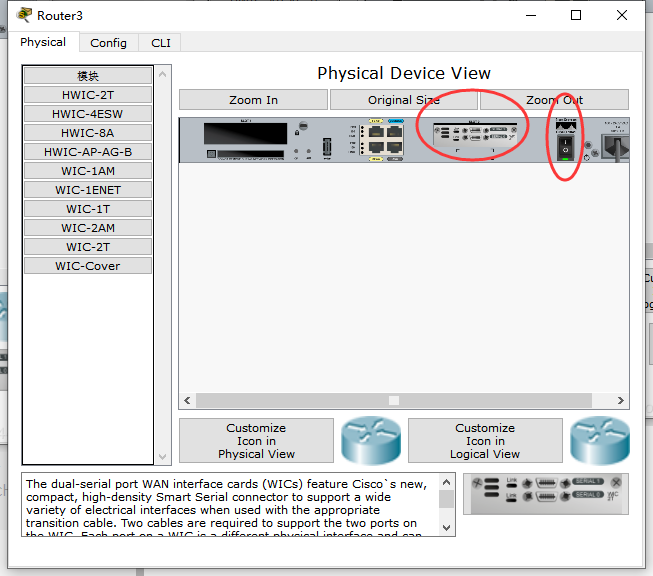Click the WIC-2T module preview image
This screenshot has width=653, height=576.
pyautogui.click(x=546, y=494)
